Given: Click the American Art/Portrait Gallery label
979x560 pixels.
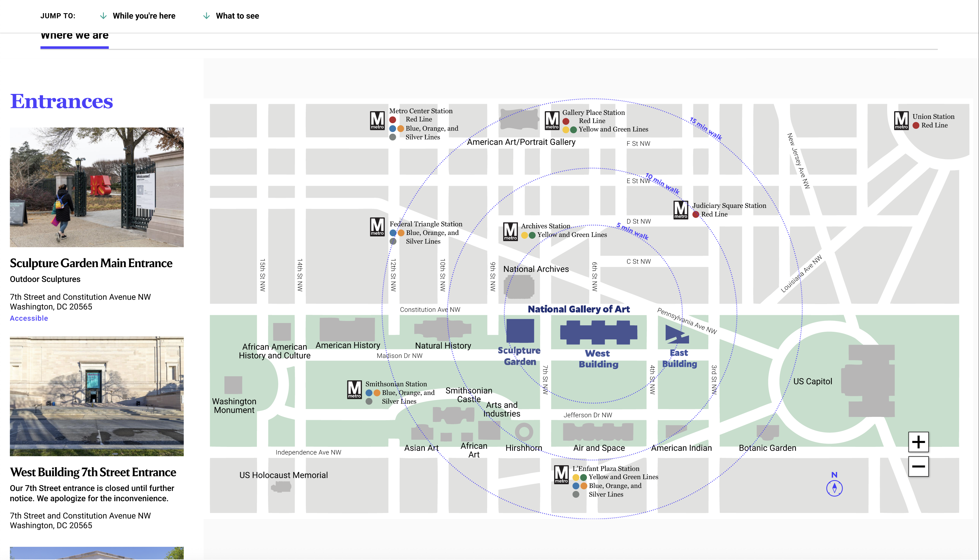Looking at the screenshot, I should pyautogui.click(x=521, y=142).
